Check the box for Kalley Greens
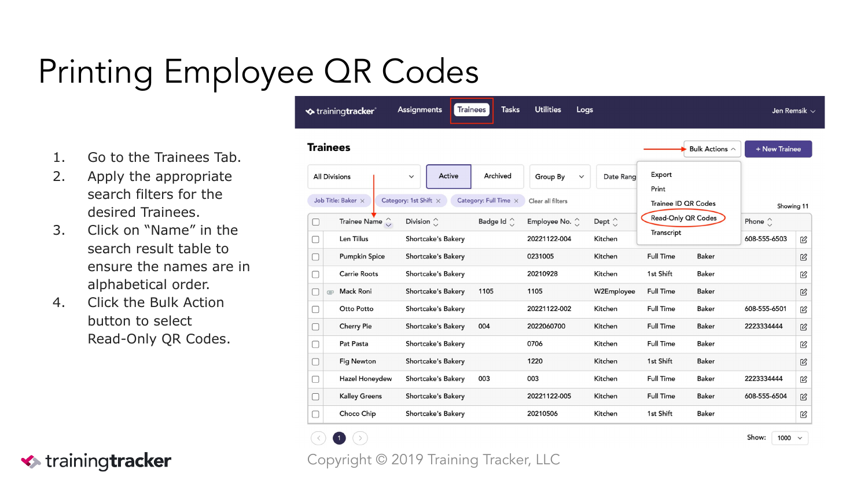The image size is (868, 488). pos(315,397)
